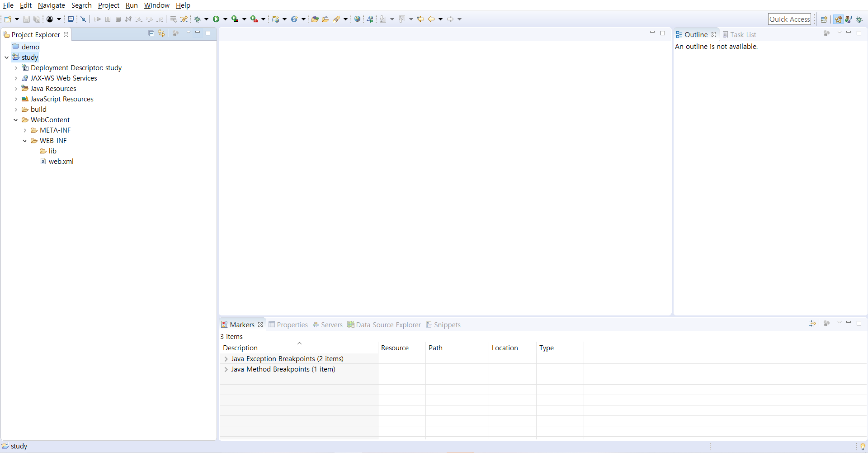This screenshot has width=868, height=453.
Task: Toggle Link with Editor in Project Explorer
Action: pyautogui.click(x=161, y=33)
